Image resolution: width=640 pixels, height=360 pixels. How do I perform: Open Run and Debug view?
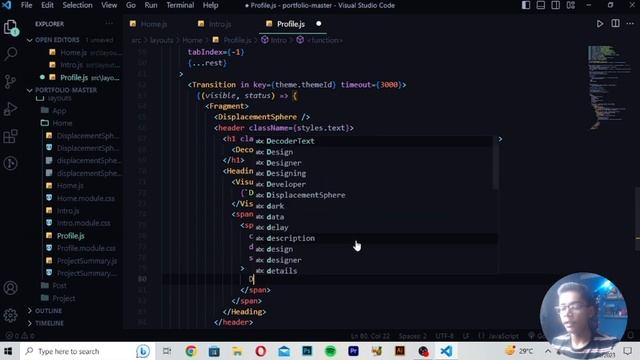pyautogui.click(x=11, y=109)
